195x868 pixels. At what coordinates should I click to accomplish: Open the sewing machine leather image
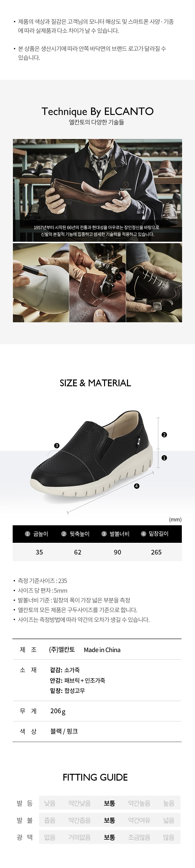pos(97,283)
